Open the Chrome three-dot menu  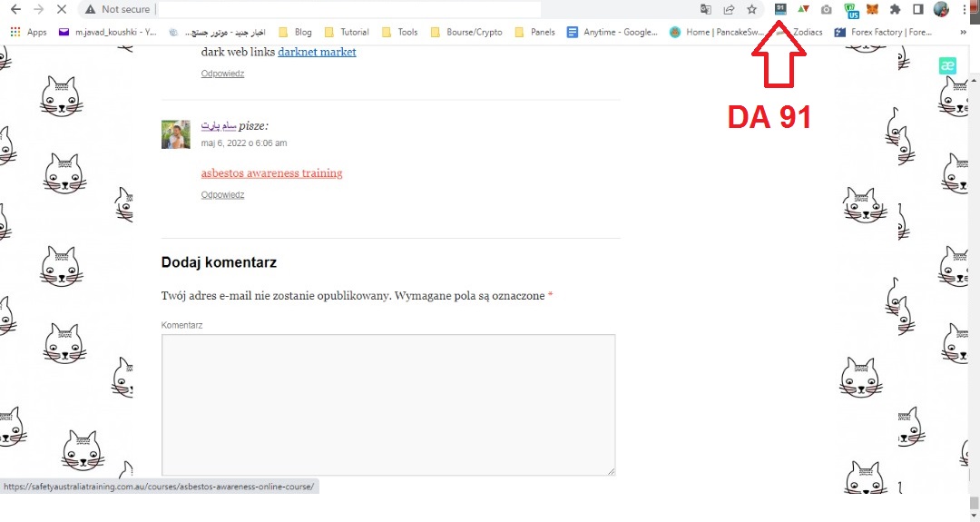coord(964,9)
